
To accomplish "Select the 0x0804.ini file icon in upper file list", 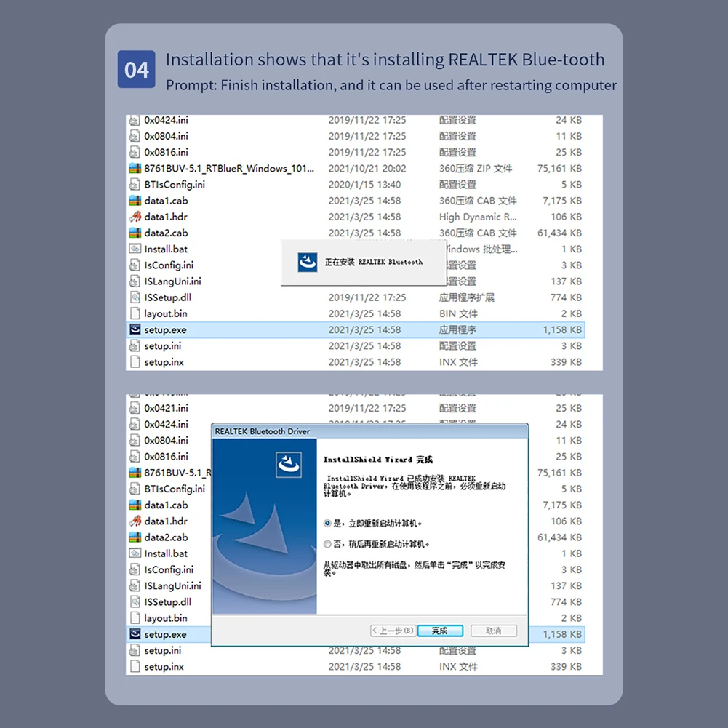I will [135, 136].
